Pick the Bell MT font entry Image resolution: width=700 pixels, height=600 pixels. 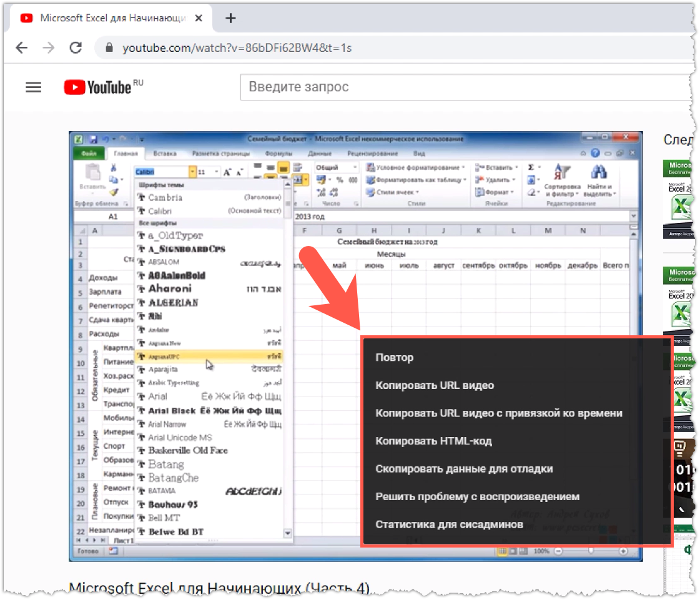tap(210, 518)
